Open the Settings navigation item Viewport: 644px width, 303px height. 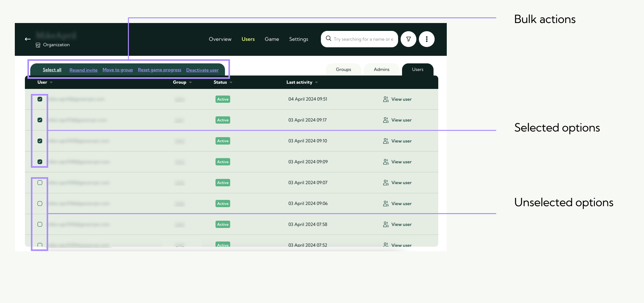299,39
